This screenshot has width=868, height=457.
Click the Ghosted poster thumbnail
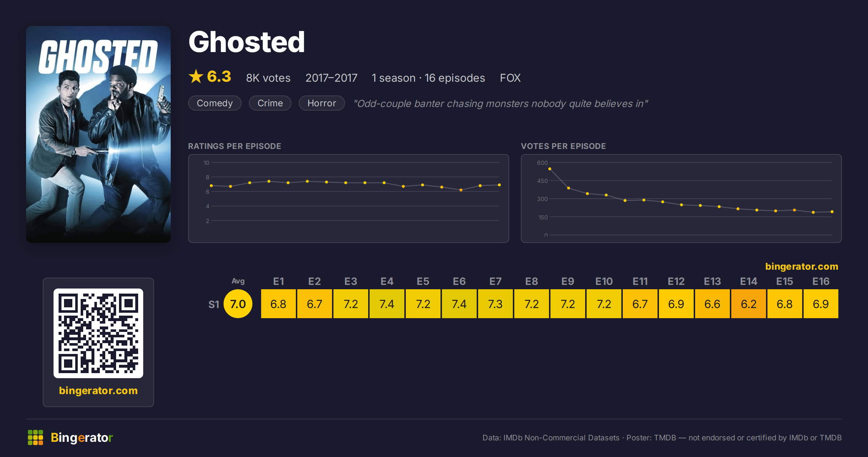point(98,134)
